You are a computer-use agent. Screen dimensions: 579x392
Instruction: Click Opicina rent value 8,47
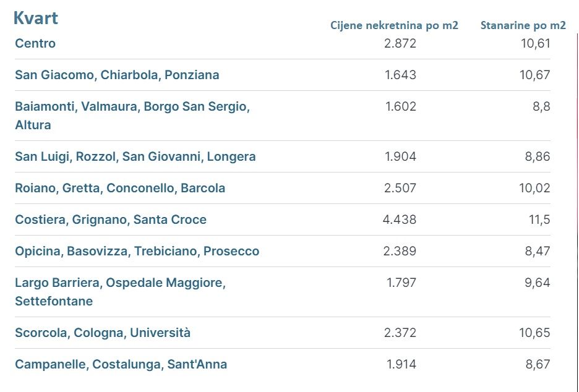[537, 251]
